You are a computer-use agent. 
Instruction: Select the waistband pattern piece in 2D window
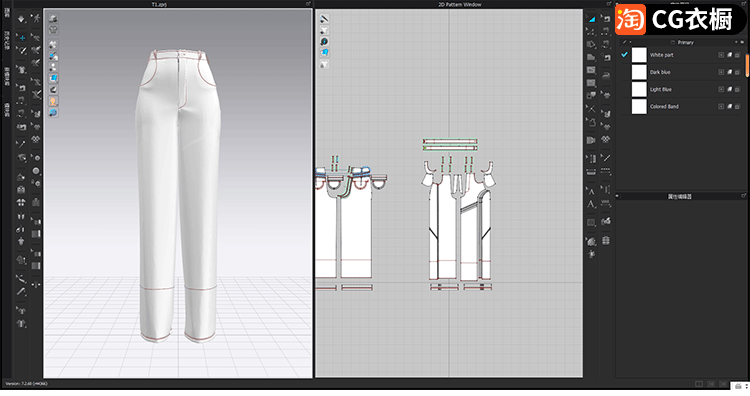point(450,142)
